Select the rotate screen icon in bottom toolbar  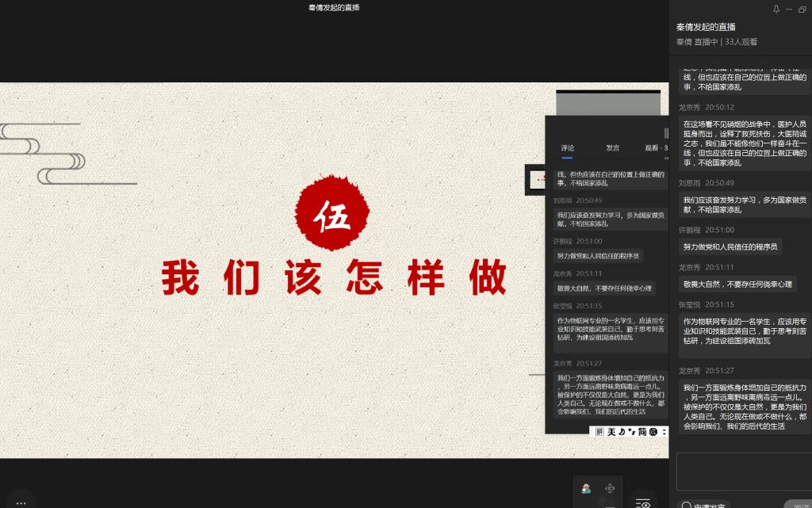(609, 489)
